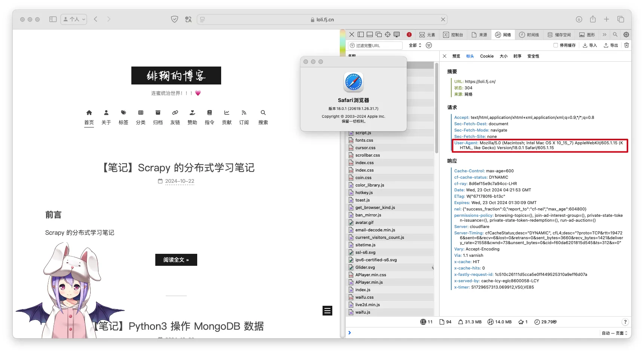Open the Safari translate icon

tap(188, 19)
